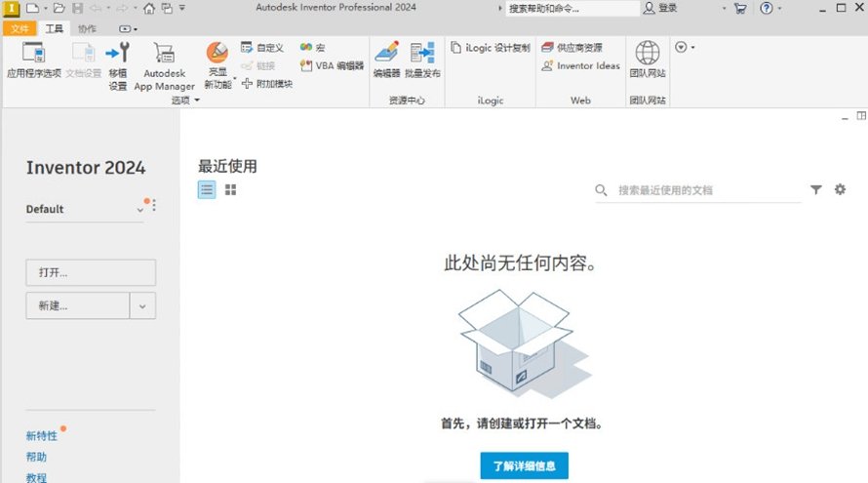Click the 了解详细信息 button
This screenshot has height=483, width=868.
click(x=525, y=465)
